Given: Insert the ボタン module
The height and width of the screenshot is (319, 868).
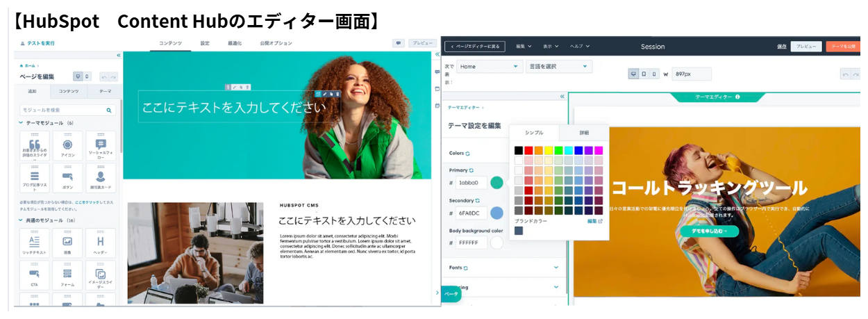Looking at the screenshot, I should 67,179.
